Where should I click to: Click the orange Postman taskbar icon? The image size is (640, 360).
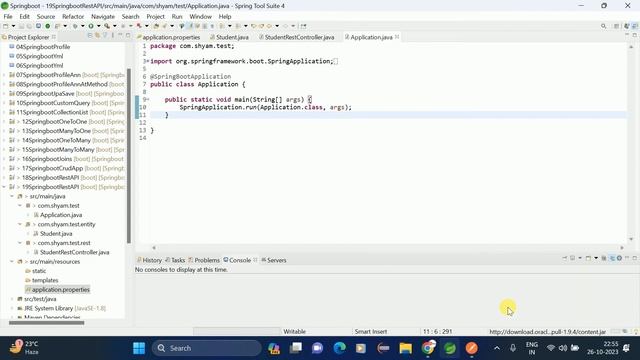472,348
